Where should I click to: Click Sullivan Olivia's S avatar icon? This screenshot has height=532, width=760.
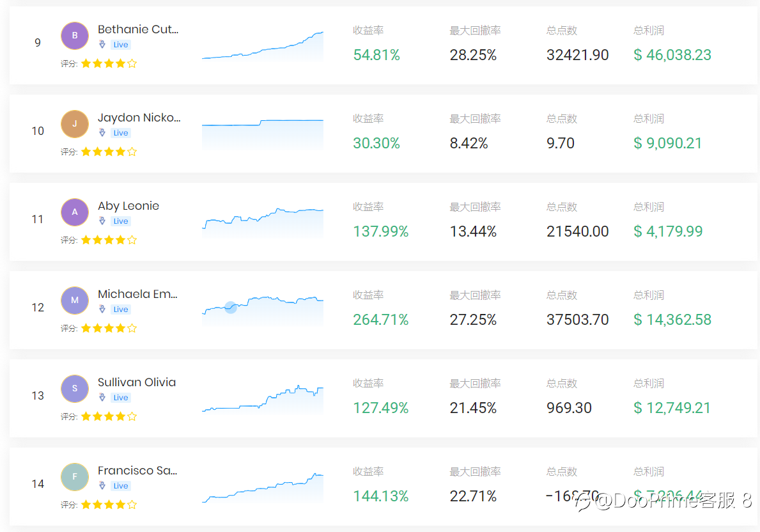[75, 389]
